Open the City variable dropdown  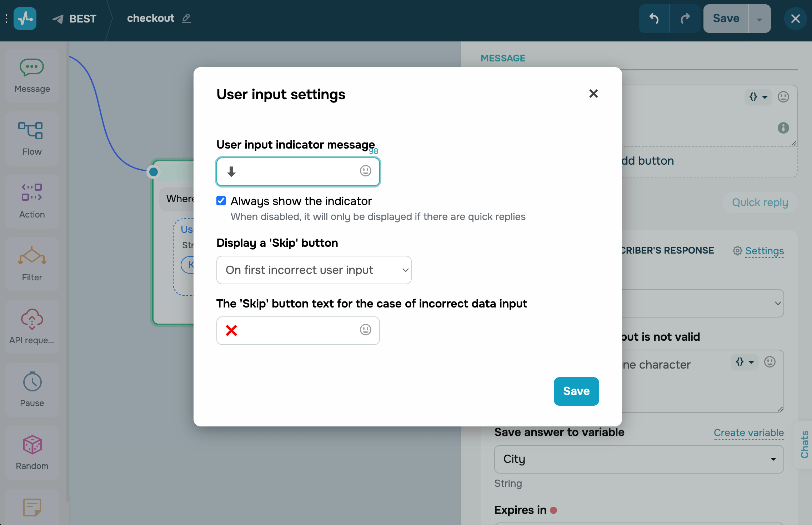pos(638,459)
